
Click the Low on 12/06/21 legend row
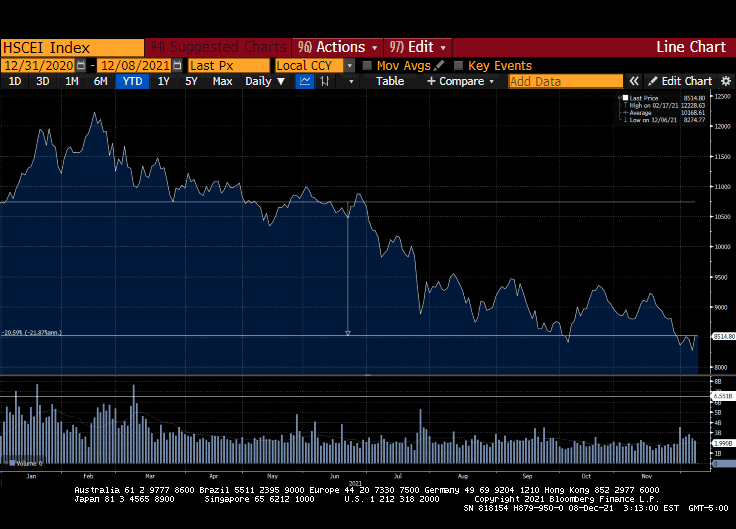[x=664, y=120]
